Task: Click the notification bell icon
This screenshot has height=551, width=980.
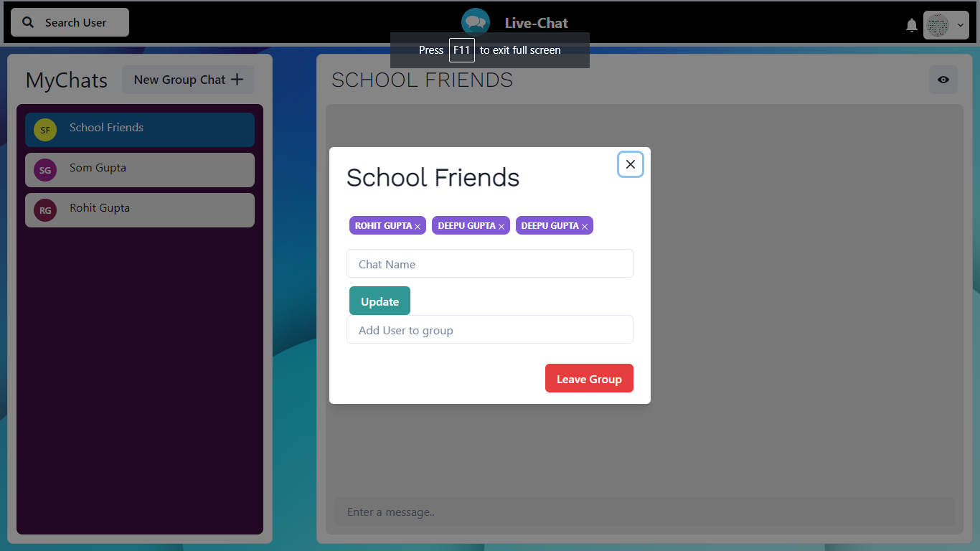Action: [x=912, y=25]
